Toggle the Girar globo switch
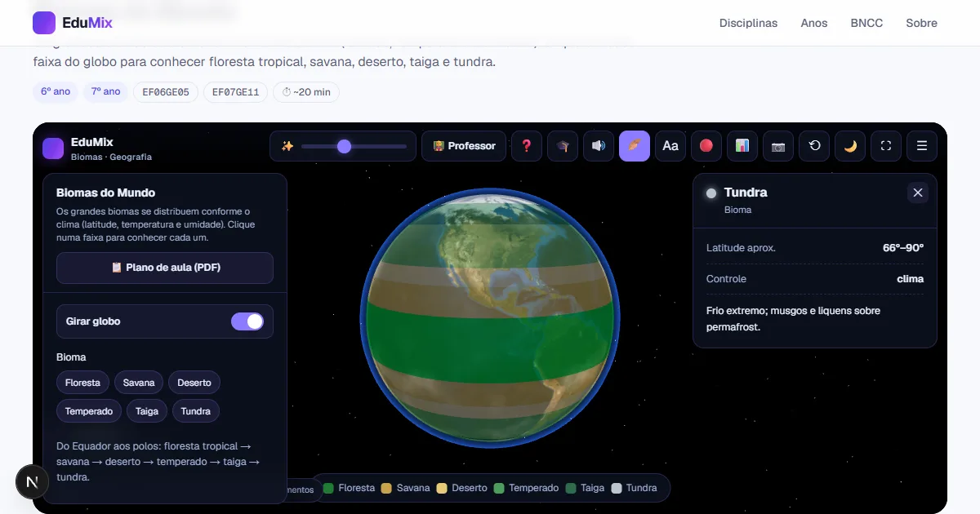Viewport: 980px width, 514px height. (247, 321)
